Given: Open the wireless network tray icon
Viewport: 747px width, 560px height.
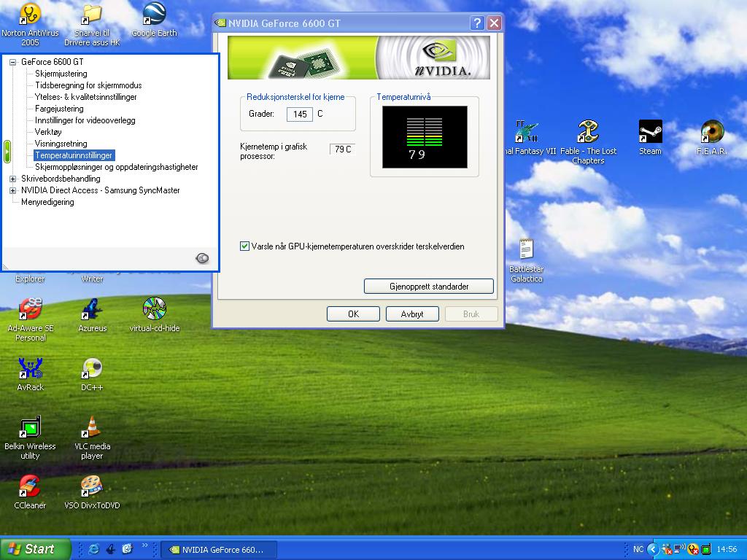Looking at the screenshot, I should [679, 549].
